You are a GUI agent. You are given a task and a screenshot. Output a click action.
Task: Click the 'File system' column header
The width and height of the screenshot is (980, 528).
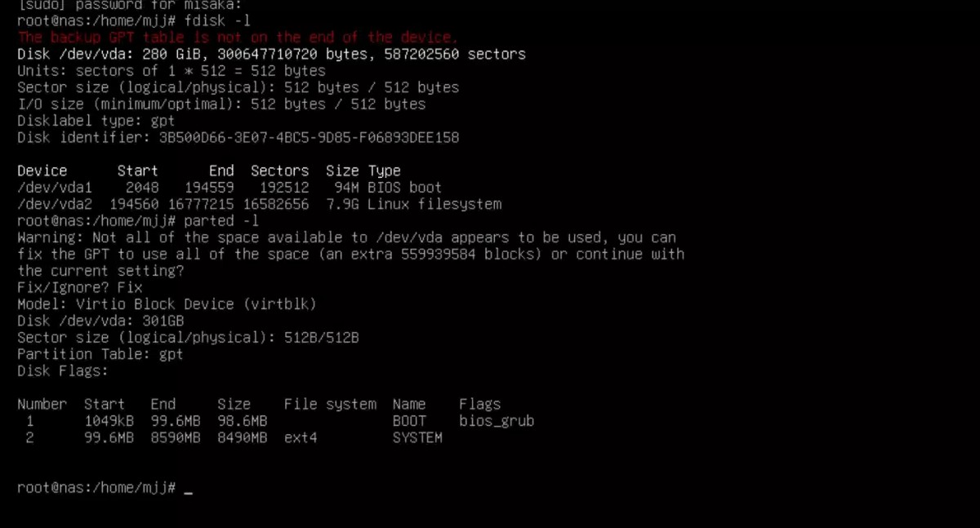coord(330,404)
